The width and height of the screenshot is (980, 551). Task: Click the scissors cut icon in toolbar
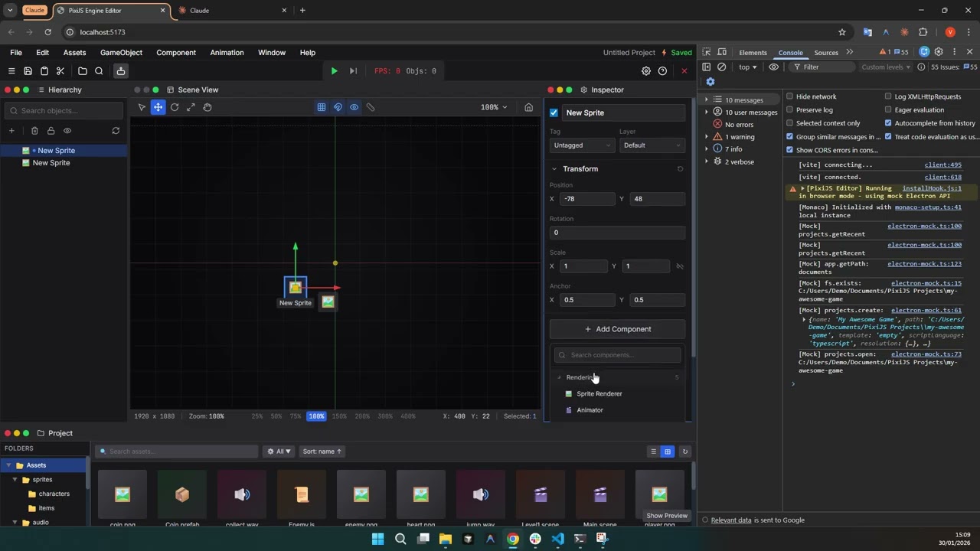click(60, 71)
